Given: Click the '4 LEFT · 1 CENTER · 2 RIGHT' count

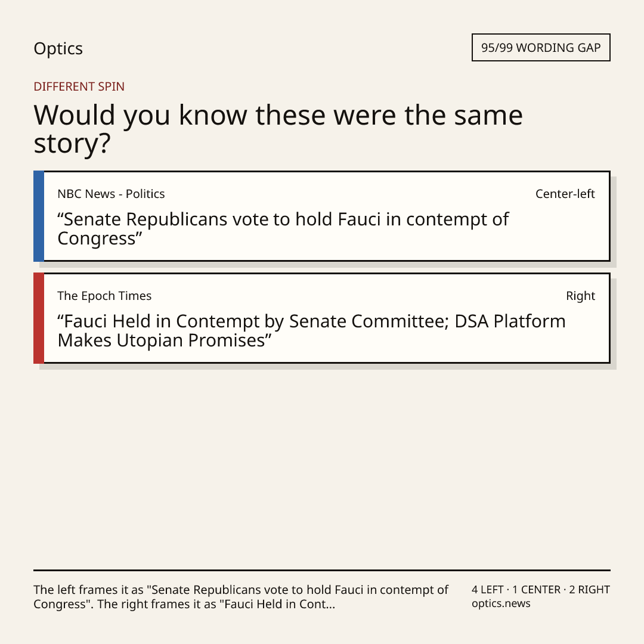Looking at the screenshot, I should [x=540, y=590].
